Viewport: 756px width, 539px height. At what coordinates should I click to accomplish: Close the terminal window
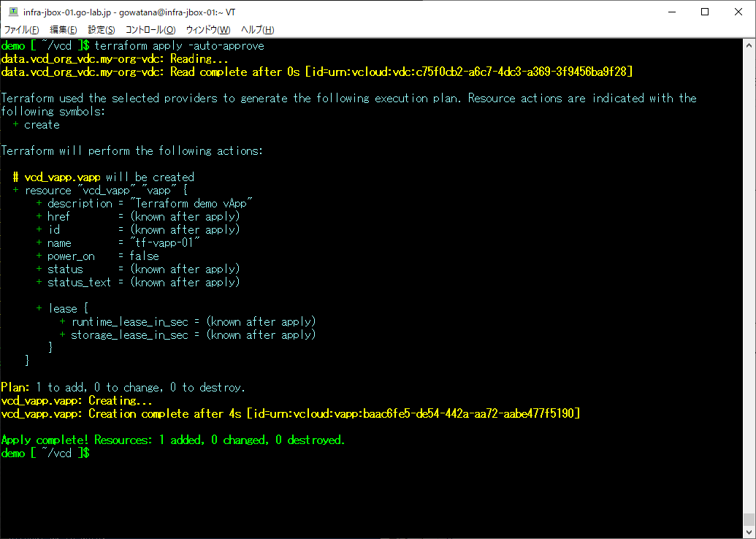[x=738, y=12]
